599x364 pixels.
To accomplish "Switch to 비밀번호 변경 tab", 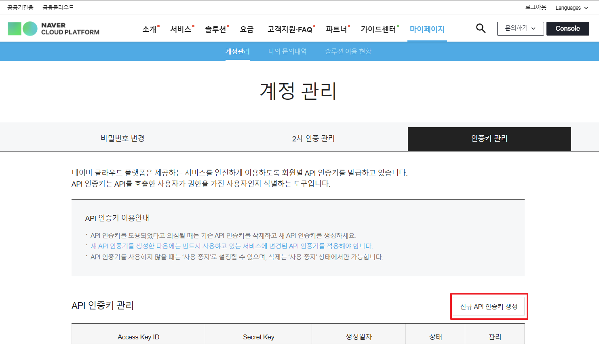I will pyautogui.click(x=122, y=139).
